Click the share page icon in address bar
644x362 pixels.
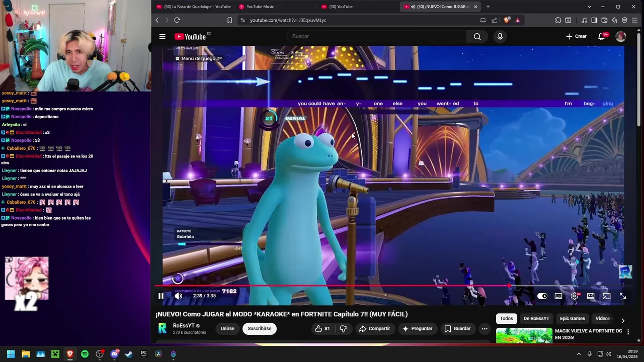[x=494, y=20]
